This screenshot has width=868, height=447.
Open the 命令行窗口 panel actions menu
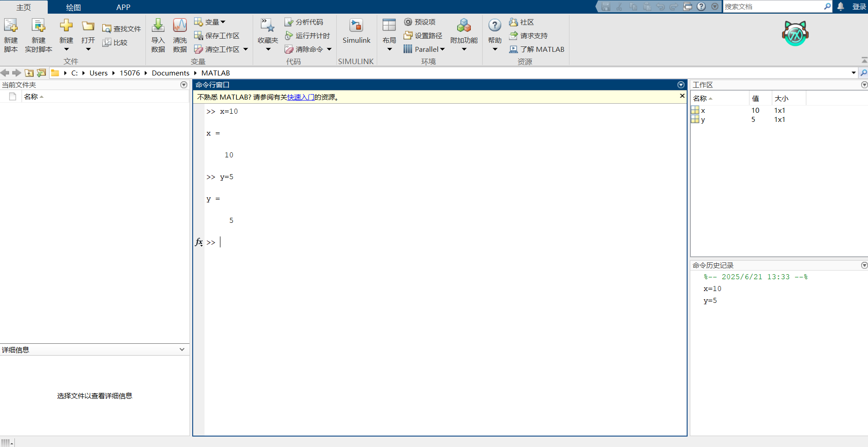tap(681, 85)
